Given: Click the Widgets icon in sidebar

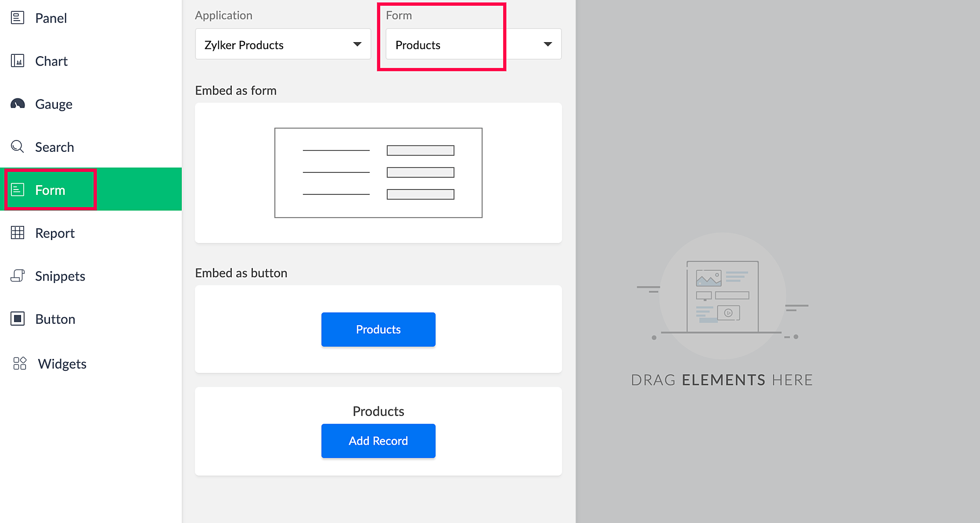Looking at the screenshot, I should click(x=20, y=363).
